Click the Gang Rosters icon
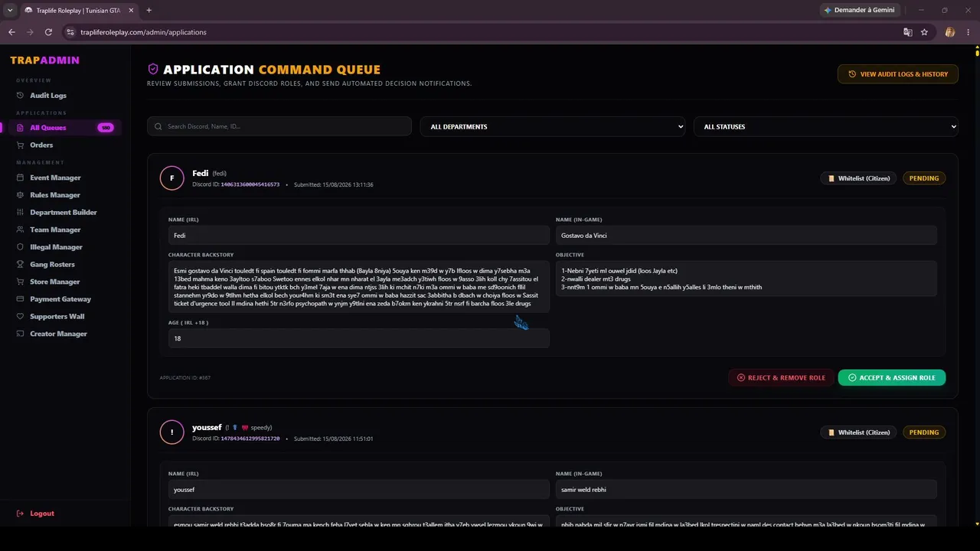 coord(21,265)
